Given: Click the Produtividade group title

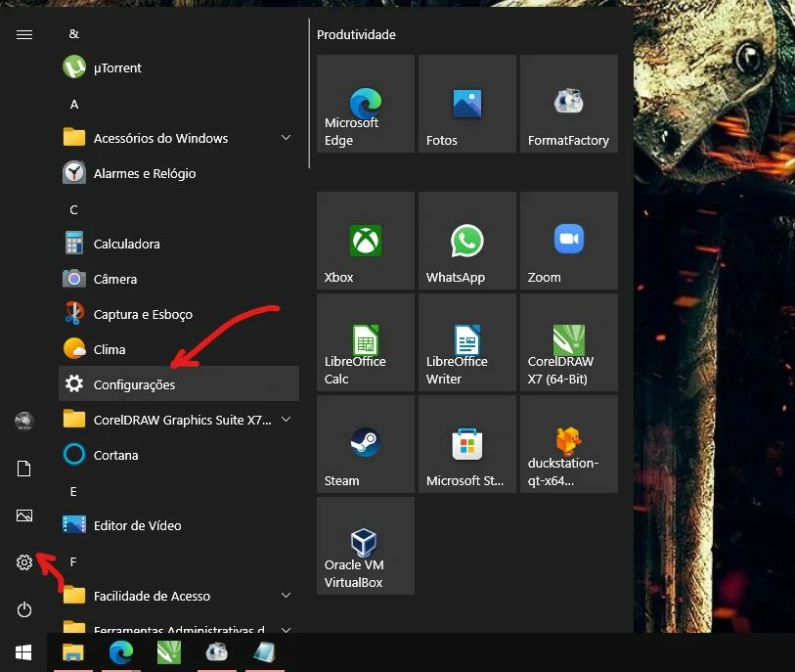Looking at the screenshot, I should tap(356, 34).
